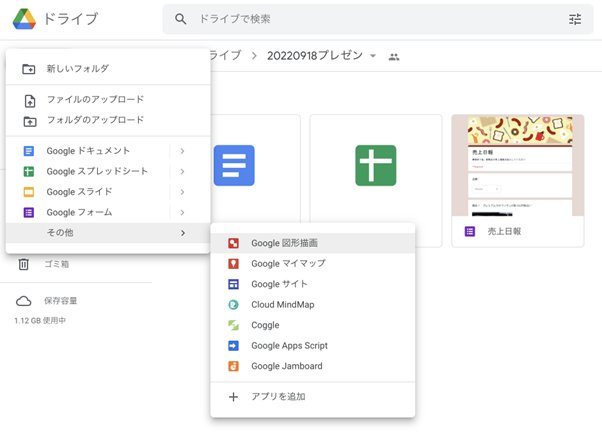Click the search magnifier icon
The width and height of the screenshot is (602, 436).
coord(180,19)
